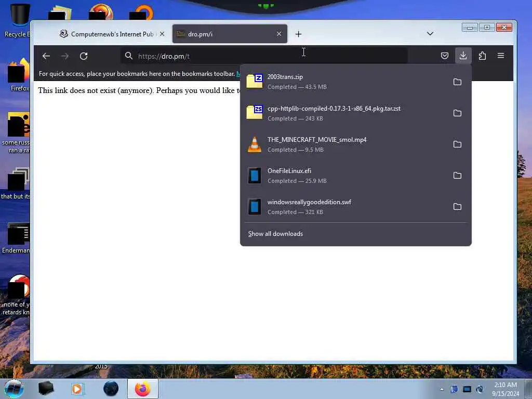Go back using the browser back arrow
The width and height of the screenshot is (532, 399).
coord(46,56)
